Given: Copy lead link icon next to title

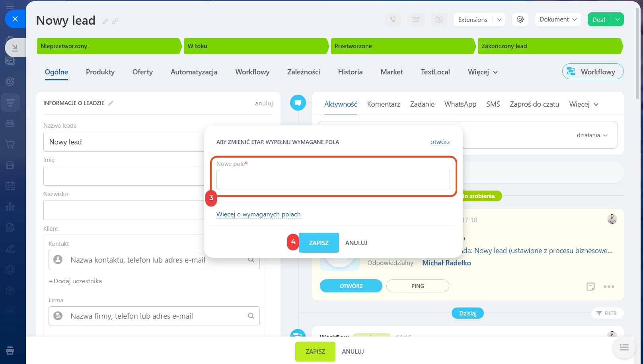Looking at the screenshot, I should click(x=115, y=21).
